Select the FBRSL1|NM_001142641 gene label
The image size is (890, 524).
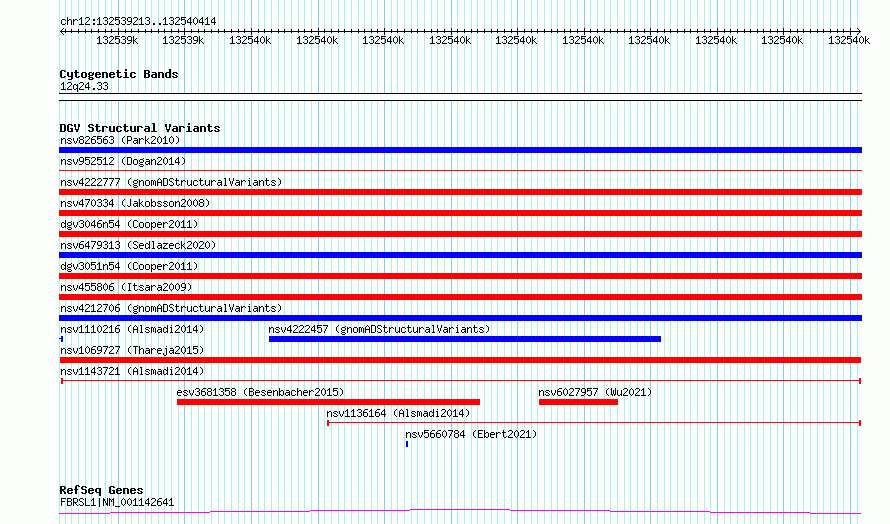(x=117, y=502)
